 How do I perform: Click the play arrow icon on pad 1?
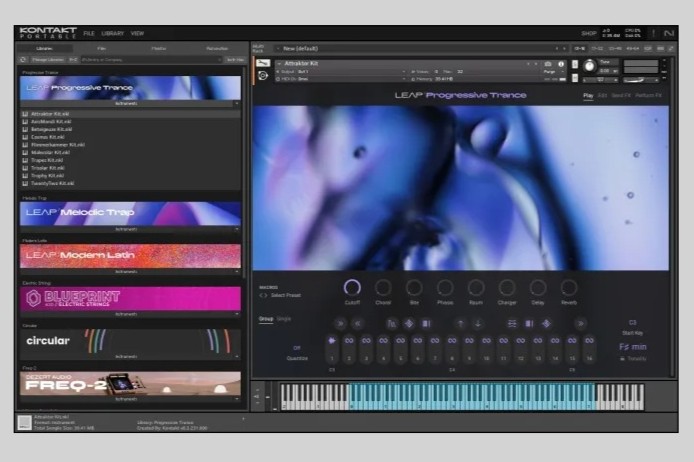pyautogui.click(x=332, y=340)
